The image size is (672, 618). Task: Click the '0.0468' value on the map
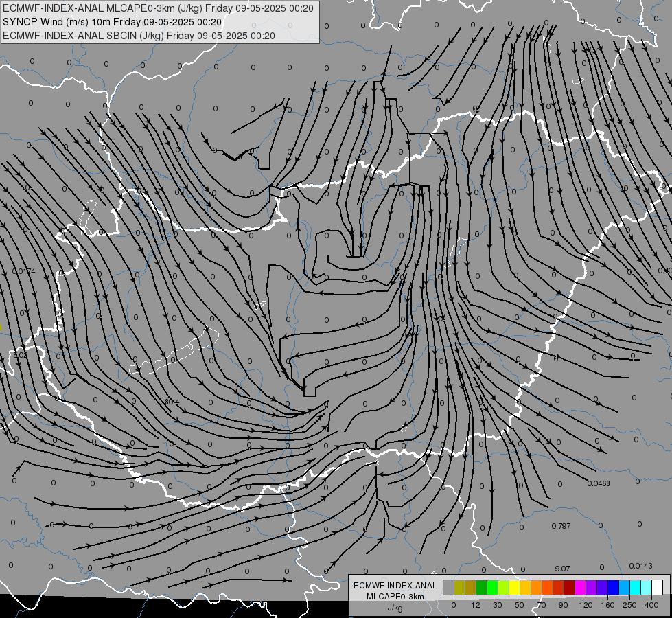[599, 483]
